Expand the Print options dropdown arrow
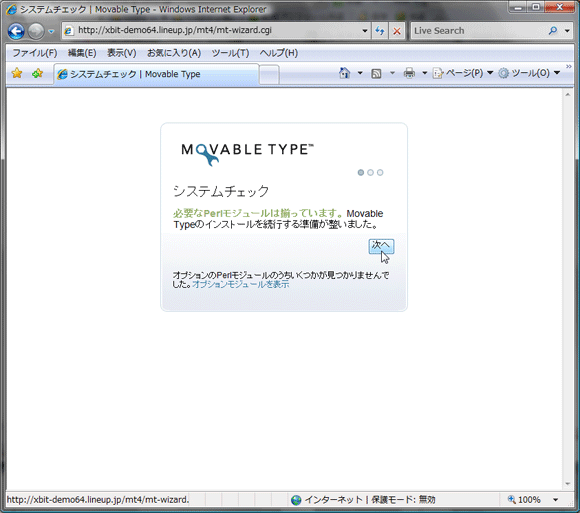Viewport: 580px width, 513px height. (x=425, y=73)
